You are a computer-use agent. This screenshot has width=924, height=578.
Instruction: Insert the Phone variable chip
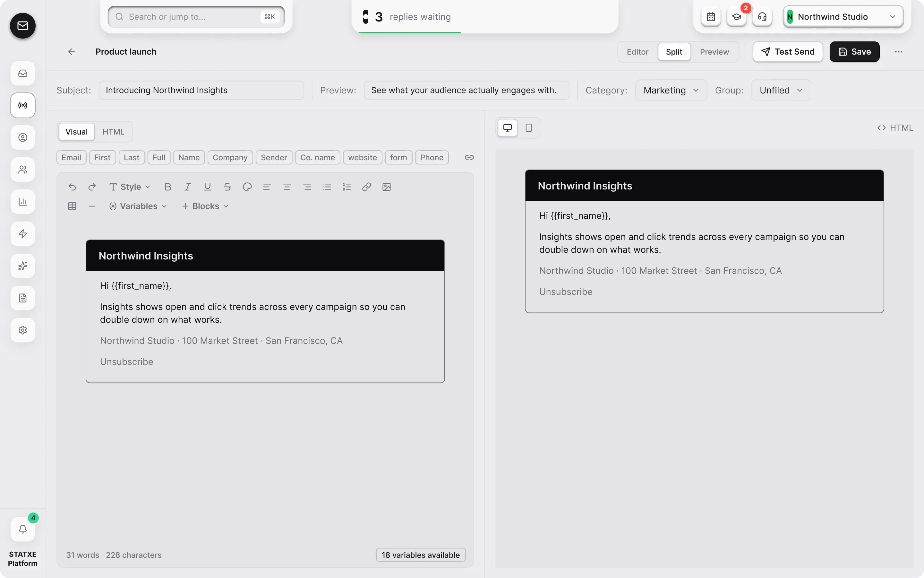click(432, 157)
